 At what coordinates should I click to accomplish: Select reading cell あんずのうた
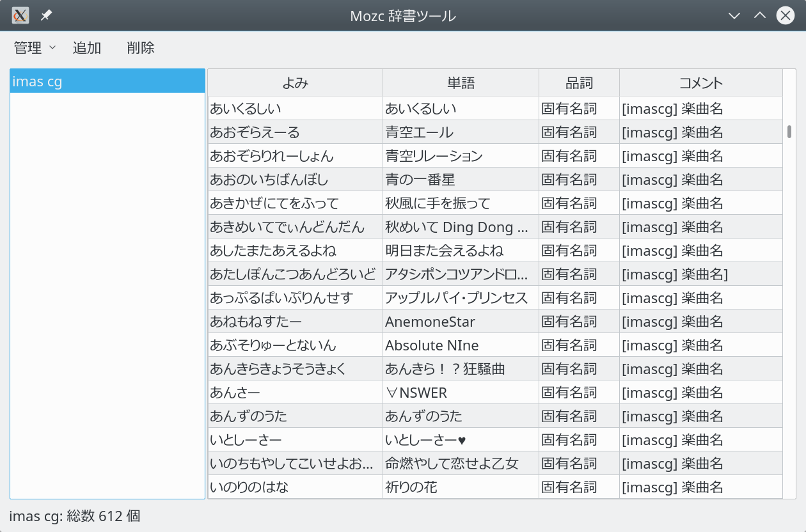coord(296,416)
